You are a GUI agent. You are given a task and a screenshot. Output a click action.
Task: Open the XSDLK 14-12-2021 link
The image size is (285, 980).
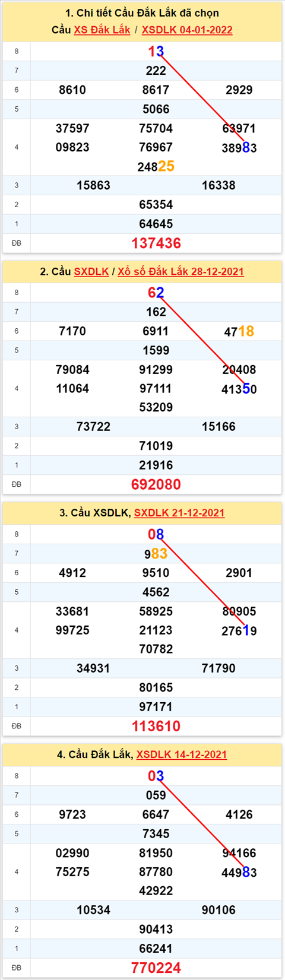tap(182, 754)
